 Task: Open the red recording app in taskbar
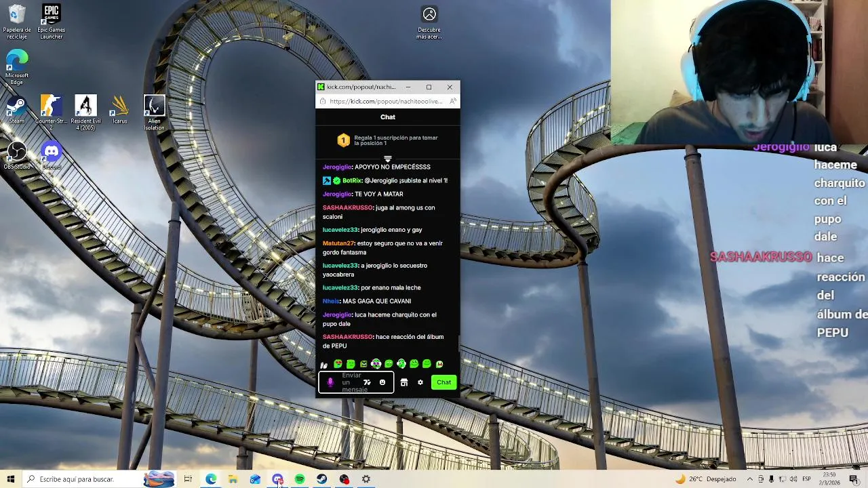tap(344, 479)
